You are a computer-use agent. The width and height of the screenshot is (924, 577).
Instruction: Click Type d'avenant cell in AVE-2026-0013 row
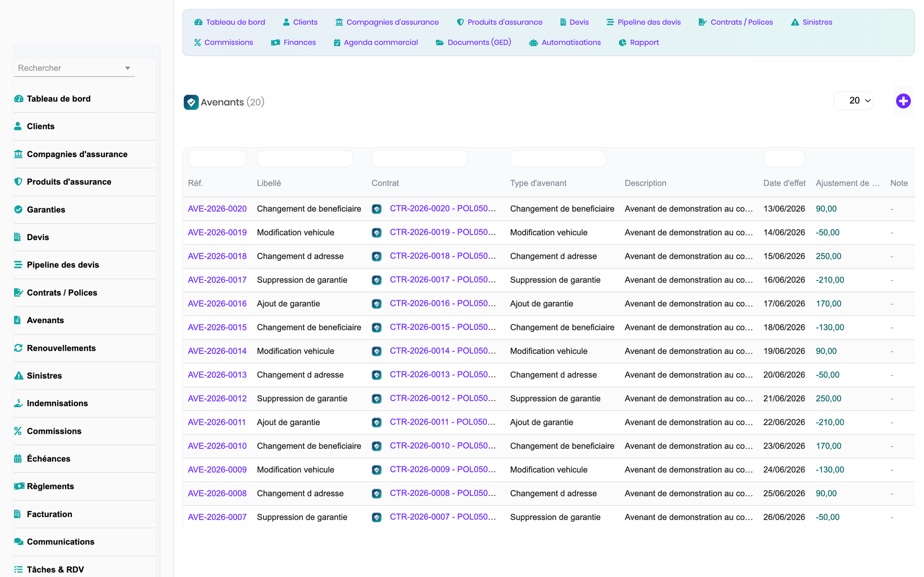(553, 375)
